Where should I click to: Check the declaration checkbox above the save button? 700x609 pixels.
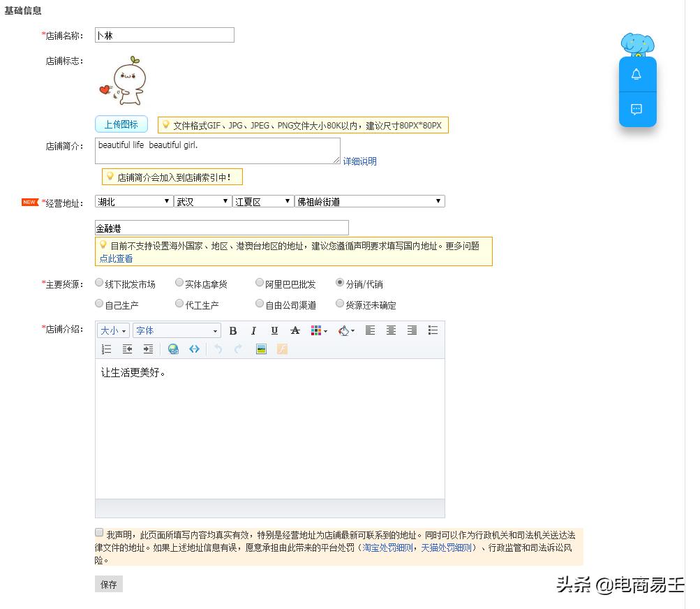click(x=99, y=532)
